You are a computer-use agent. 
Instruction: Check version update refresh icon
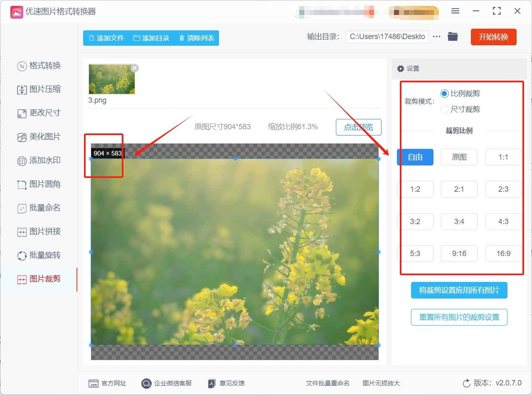(466, 383)
